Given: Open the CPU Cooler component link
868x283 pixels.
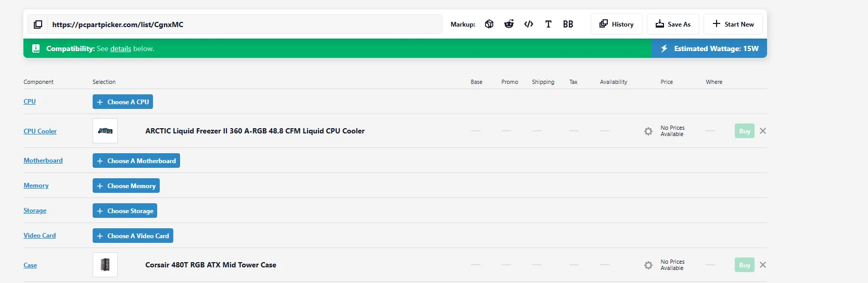Looking at the screenshot, I should pyautogui.click(x=40, y=131).
